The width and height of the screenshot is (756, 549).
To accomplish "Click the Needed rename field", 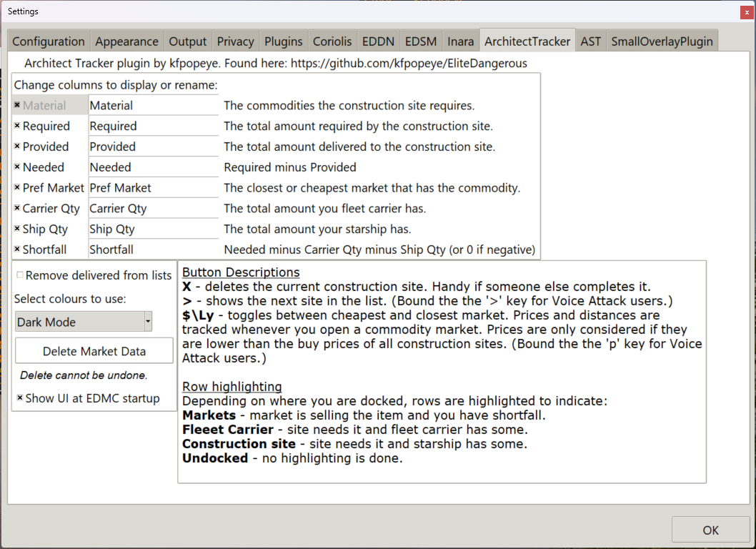I will [154, 167].
